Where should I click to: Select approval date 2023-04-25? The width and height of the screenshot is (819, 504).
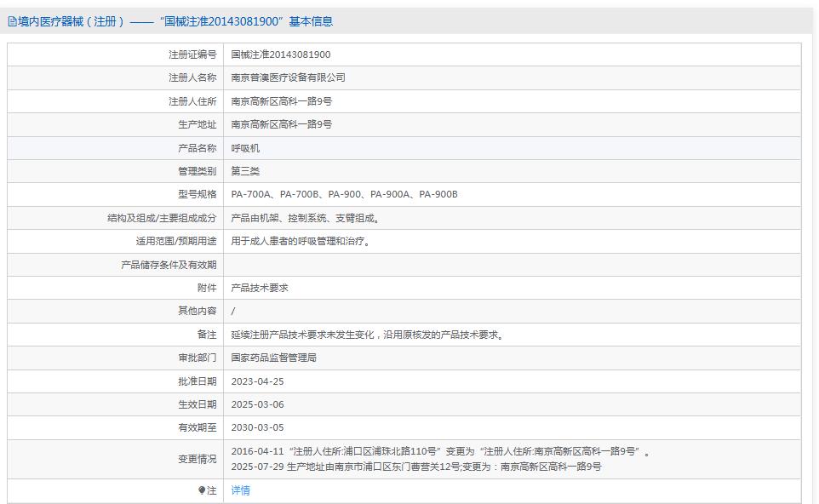point(257,381)
